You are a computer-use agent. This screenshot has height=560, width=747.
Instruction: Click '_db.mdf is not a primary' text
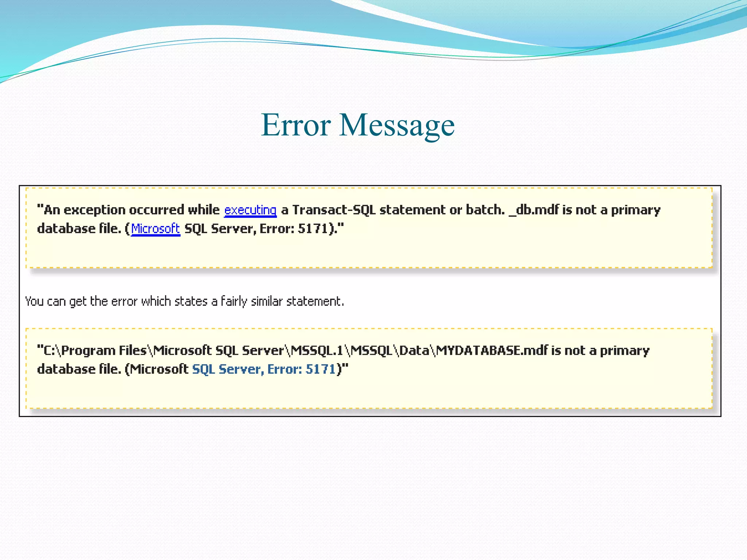pyautogui.click(x=585, y=210)
